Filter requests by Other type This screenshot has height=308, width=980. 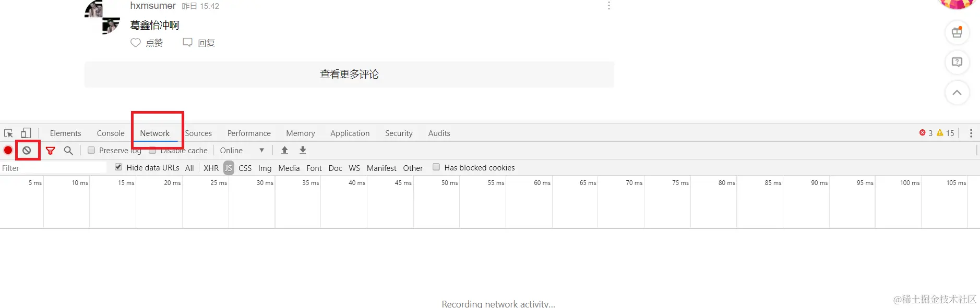tap(413, 168)
